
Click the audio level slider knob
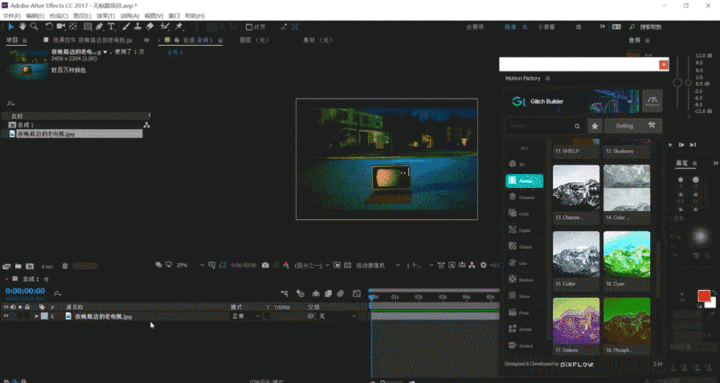tap(677, 83)
